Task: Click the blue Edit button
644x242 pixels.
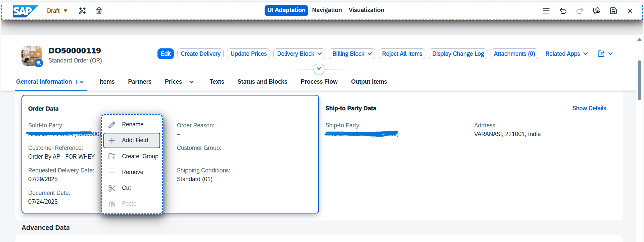Action: click(166, 54)
